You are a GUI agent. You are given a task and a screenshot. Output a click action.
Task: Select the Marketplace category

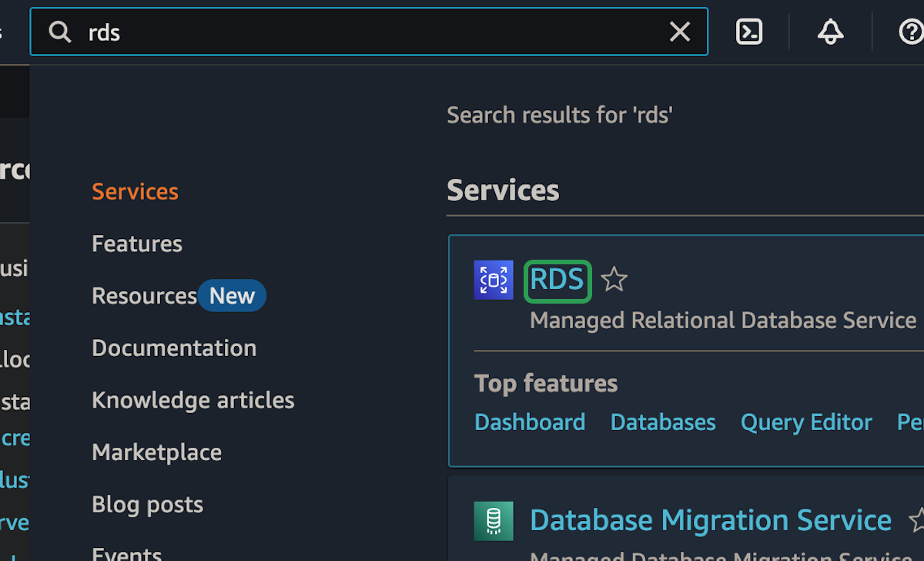[x=156, y=452]
